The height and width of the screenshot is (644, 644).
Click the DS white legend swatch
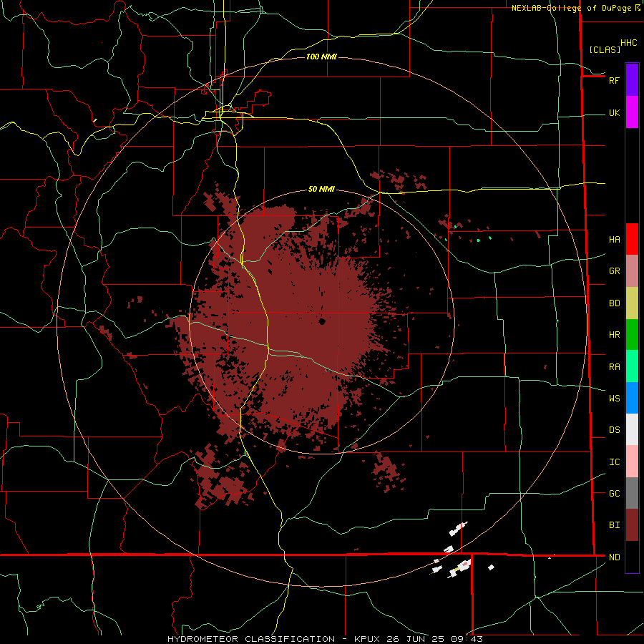coord(632,429)
